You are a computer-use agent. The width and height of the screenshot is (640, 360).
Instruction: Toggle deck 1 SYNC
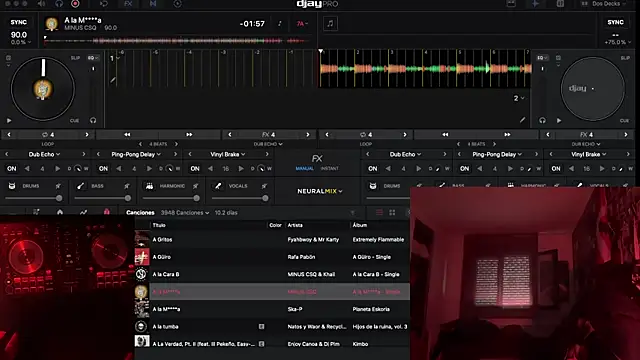pos(19,22)
